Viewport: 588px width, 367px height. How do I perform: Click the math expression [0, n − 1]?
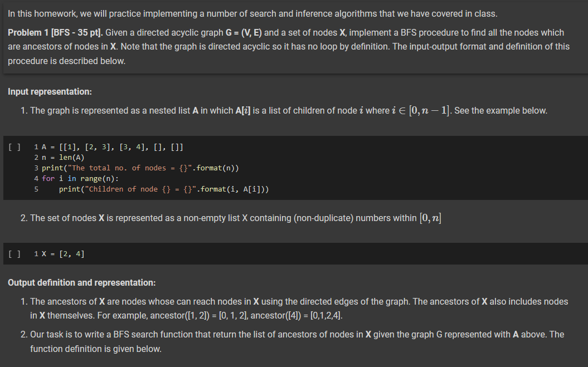tap(429, 111)
